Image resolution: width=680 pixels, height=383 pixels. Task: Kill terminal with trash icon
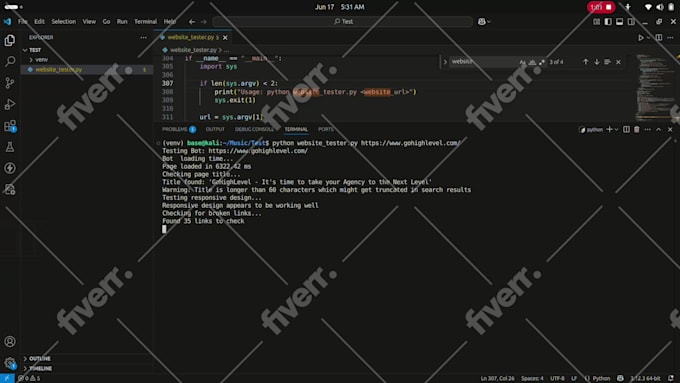pyautogui.click(x=637, y=129)
